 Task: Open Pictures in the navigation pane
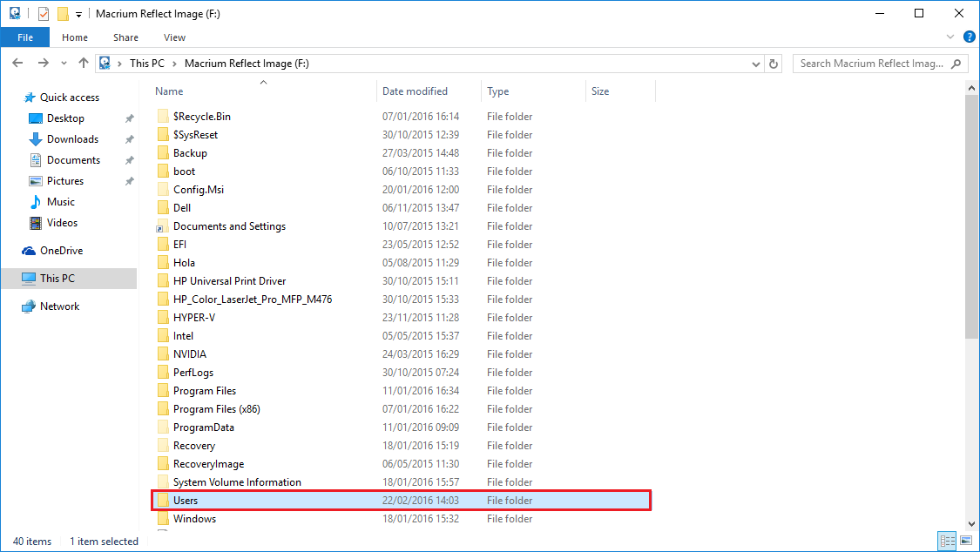pos(65,181)
